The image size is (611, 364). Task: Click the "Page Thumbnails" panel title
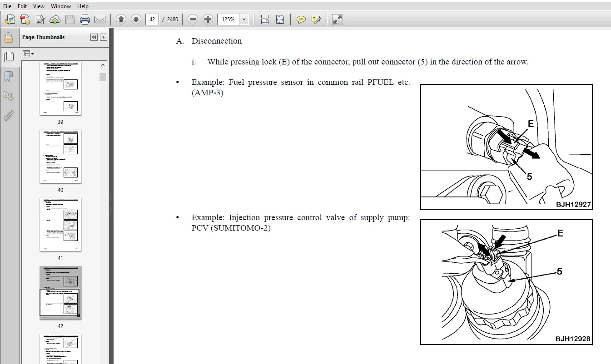[x=44, y=37]
